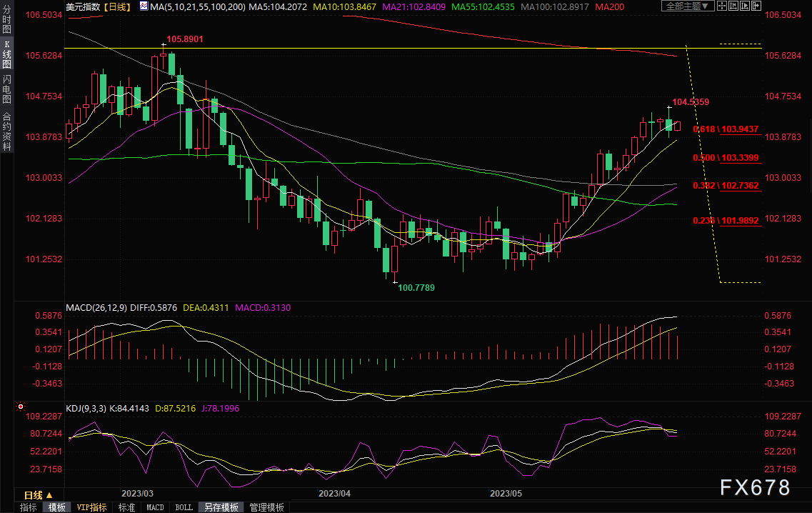Click the D:87.5216 value
The image size is (812, 513).
click(x=176, y=408)
